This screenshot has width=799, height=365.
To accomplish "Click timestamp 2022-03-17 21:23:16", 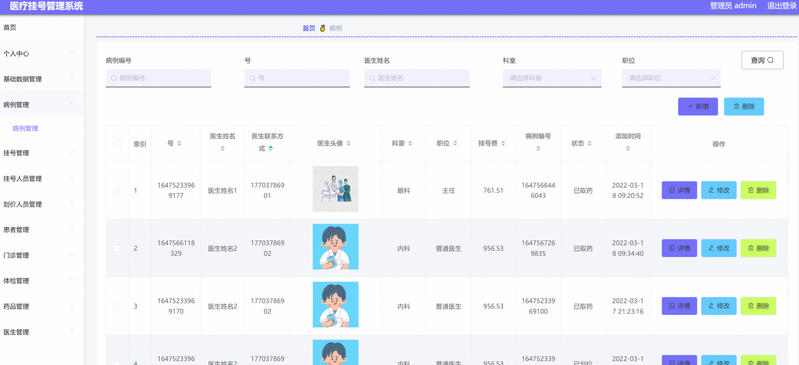I will click(628, 306).
